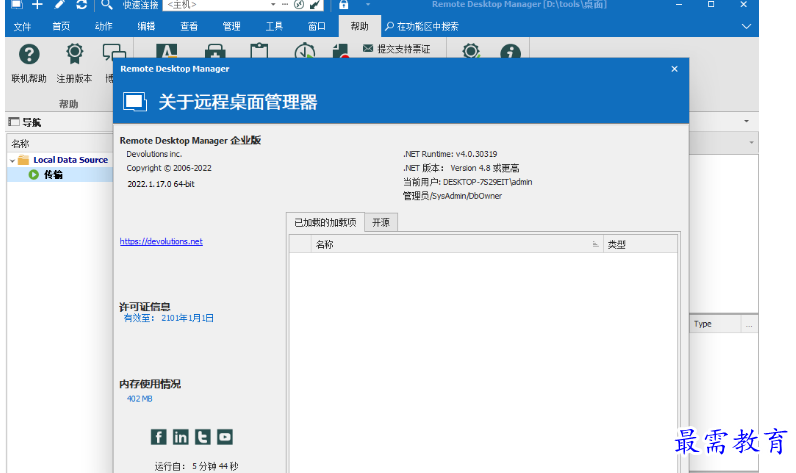The image size is (796, 473).
Task: Switch to the 工具 ribbon tab
Action: [274, 26]
